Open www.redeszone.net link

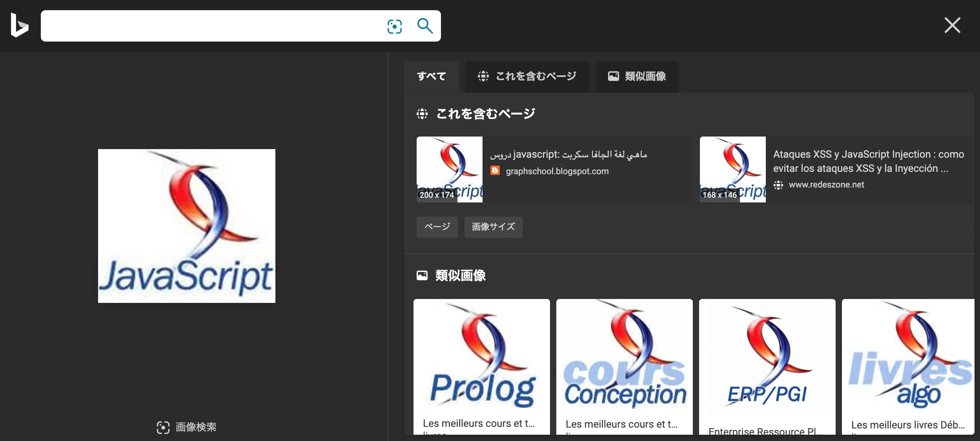(826, 185)
